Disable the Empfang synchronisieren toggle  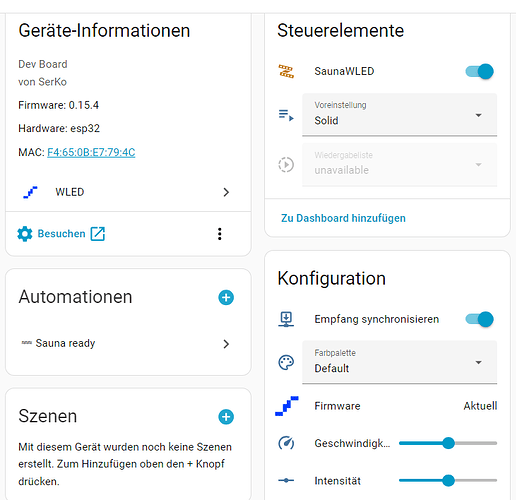click(480, 319)
